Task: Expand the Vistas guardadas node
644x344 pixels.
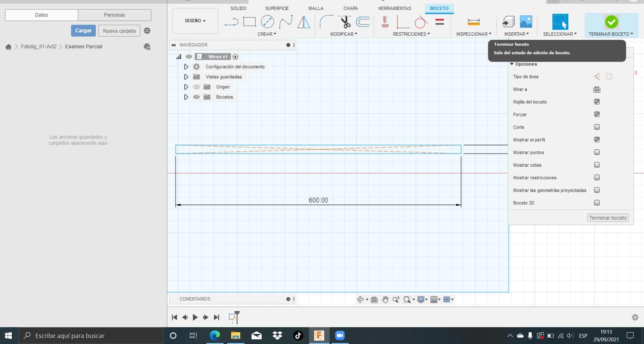Action: 186,77
